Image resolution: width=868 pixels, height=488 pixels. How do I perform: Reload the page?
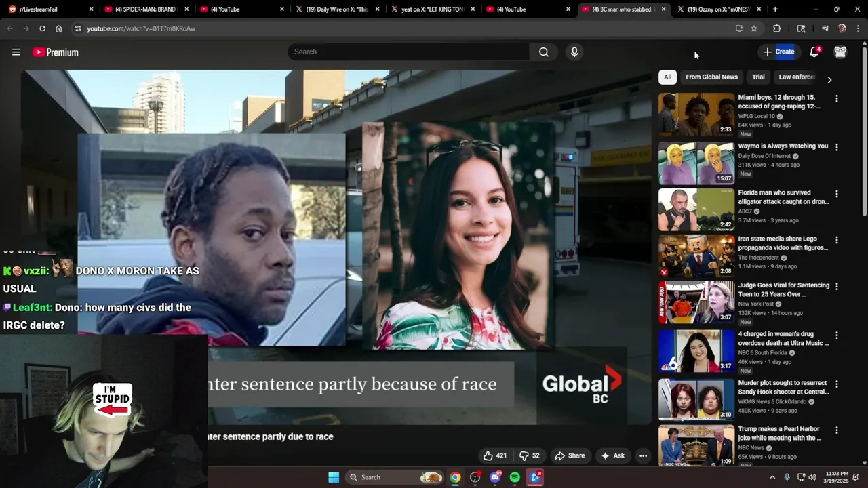click(x=42, y=28)
